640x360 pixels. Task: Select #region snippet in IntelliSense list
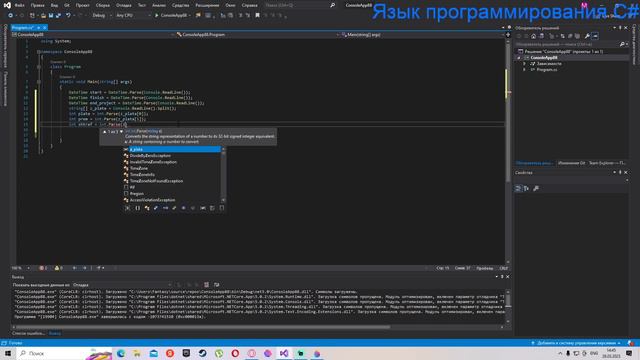coord(172,193)
